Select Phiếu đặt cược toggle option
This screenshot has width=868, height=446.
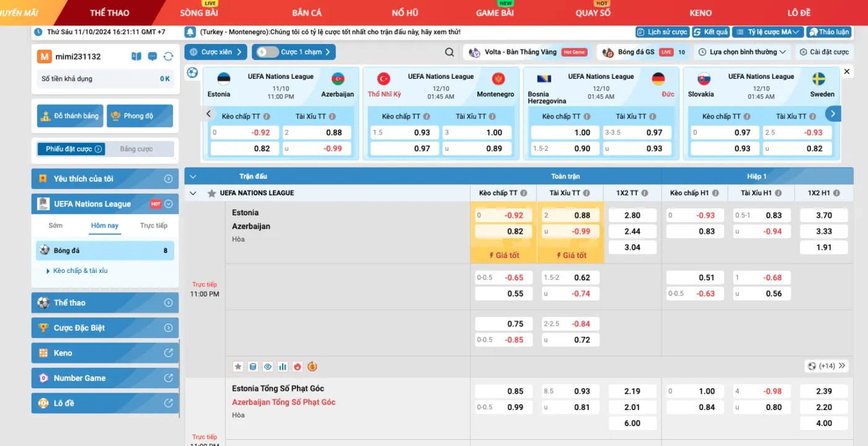(x=71, y=149)
